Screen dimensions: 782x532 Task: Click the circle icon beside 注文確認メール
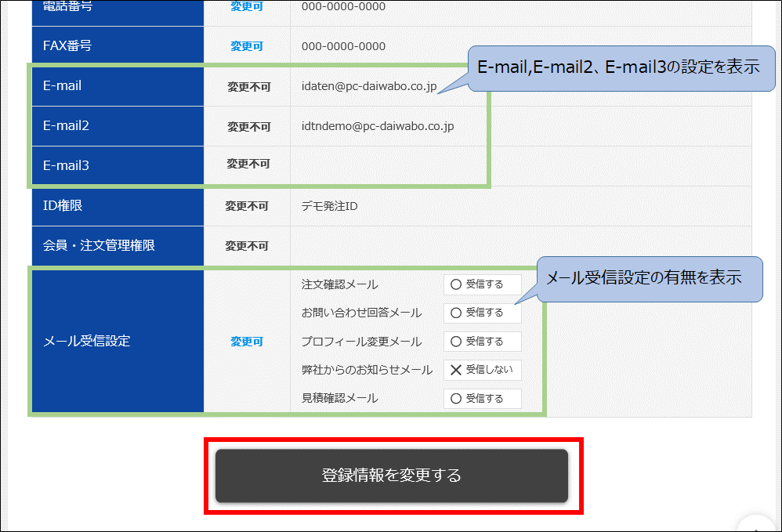tap(456, 285)
